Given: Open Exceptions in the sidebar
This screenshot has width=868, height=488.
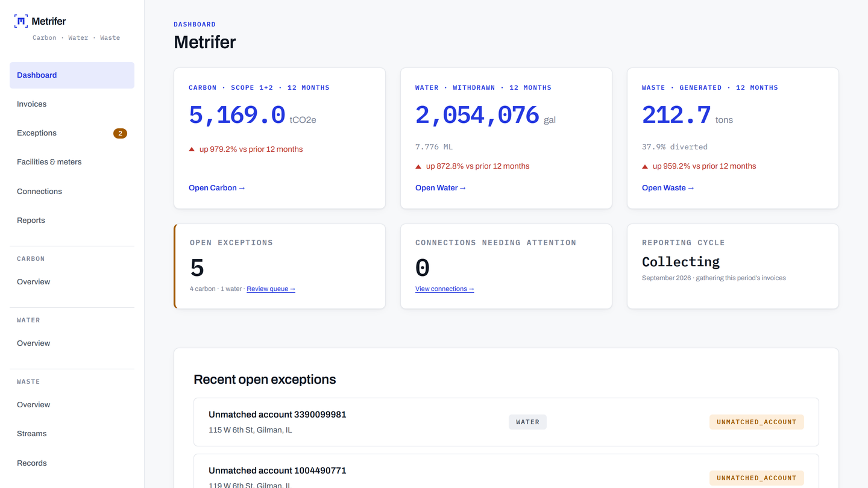Looking at the screenshot, I should [x=72, y=133].
